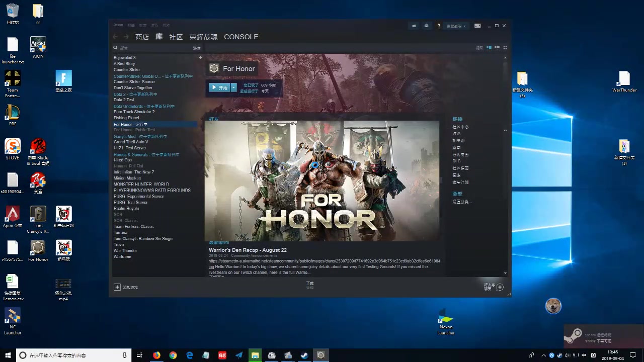
Task: Click the Windows taskbar search box
Action: point(74,355)
